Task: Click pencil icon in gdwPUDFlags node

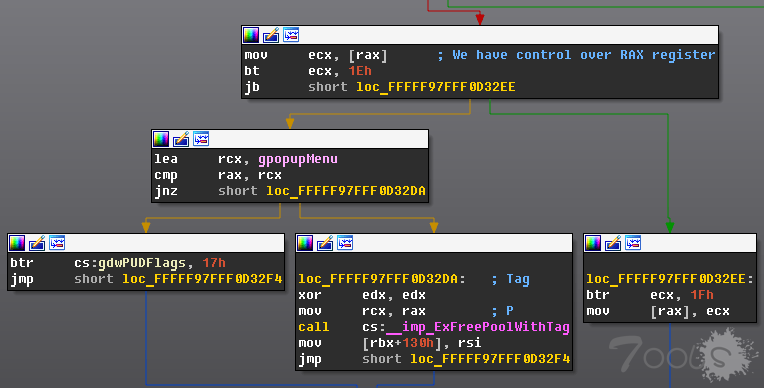Action: tap(37, 243)
